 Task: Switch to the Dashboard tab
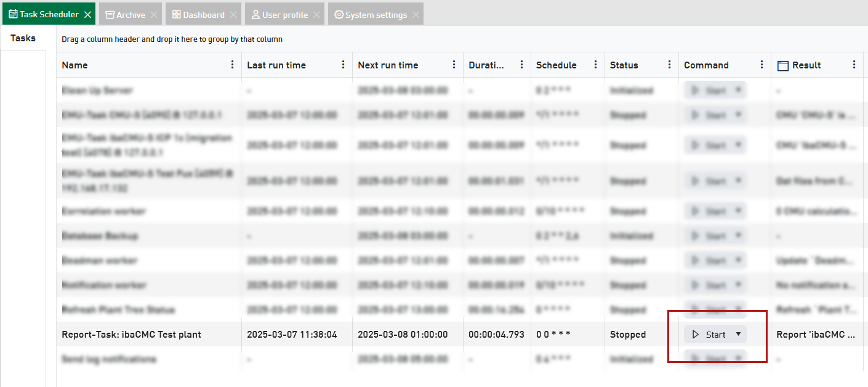(x=198, y=14)
